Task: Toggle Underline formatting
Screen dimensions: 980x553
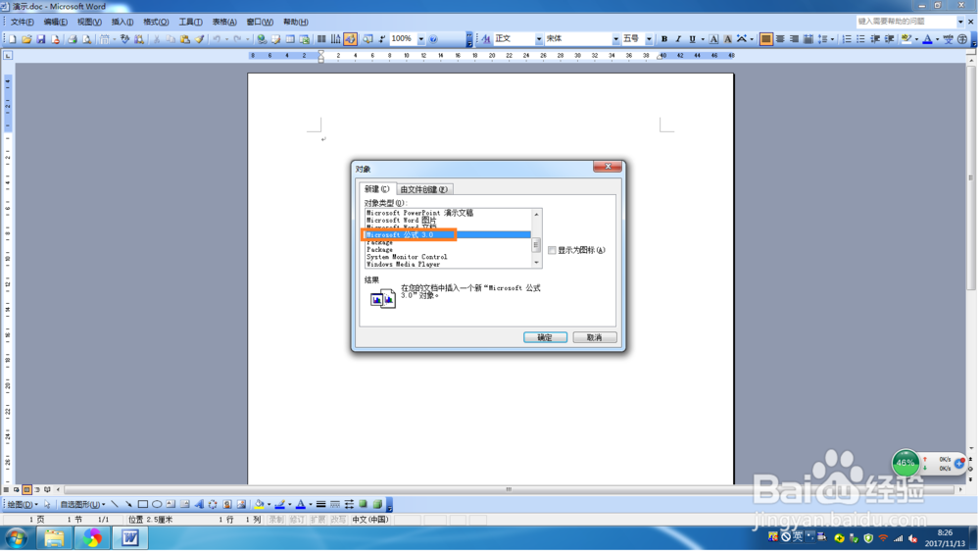Action: 692,39
